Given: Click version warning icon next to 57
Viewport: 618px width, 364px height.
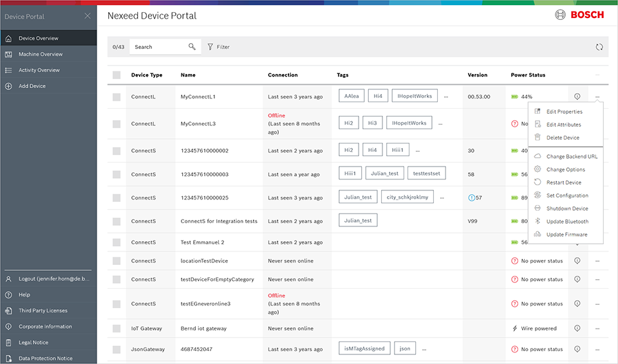Looking at the screenshot, I should (x=471, y=198).
